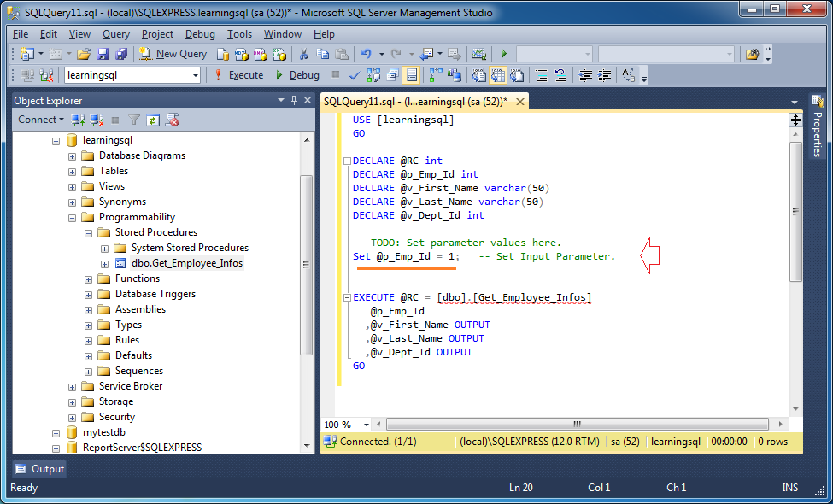The height and width of the screenshot is (504, 833).
Task: Click Specify Values for Template Parameters icon
Action: tap(629, 75)
